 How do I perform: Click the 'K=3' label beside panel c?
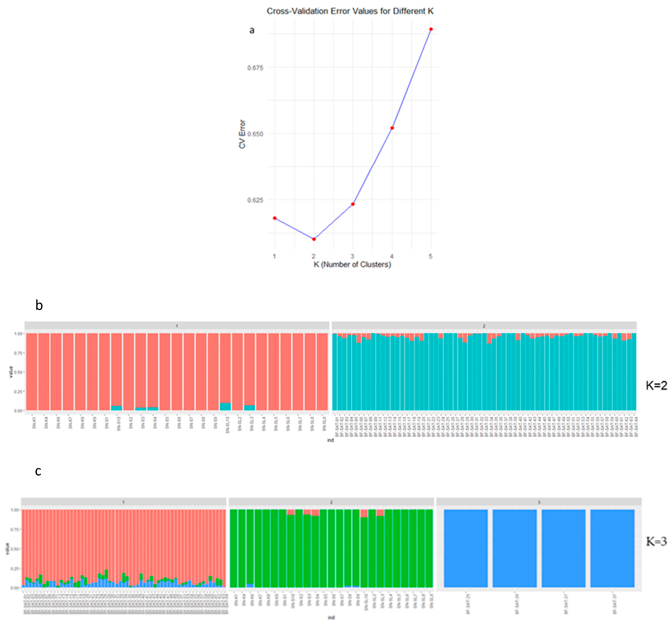[656, 541]
